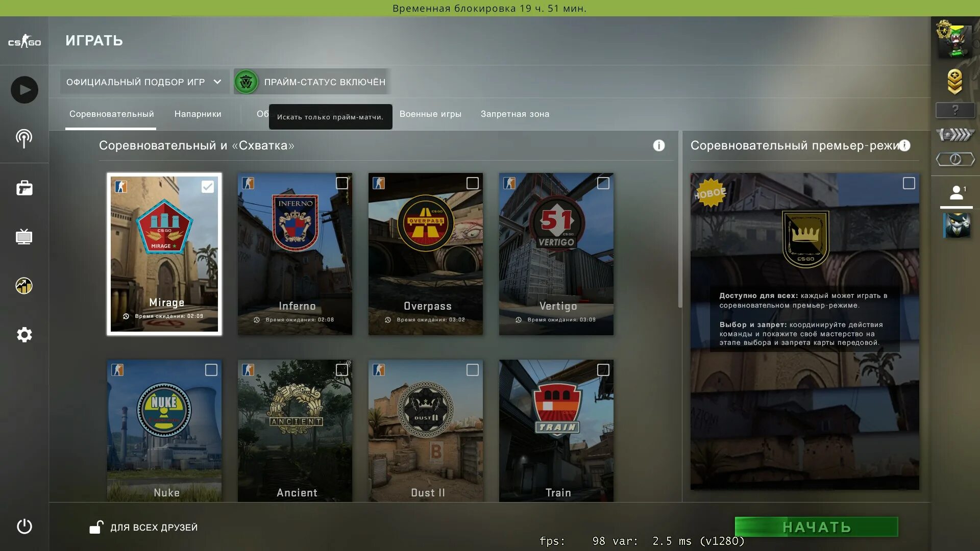Open the friends list person icon

[957, 193]
